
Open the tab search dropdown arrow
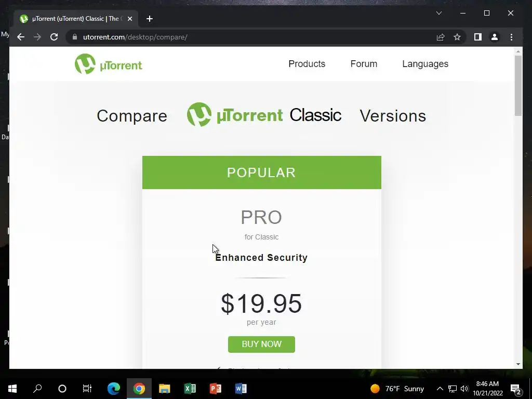(438, 13)
